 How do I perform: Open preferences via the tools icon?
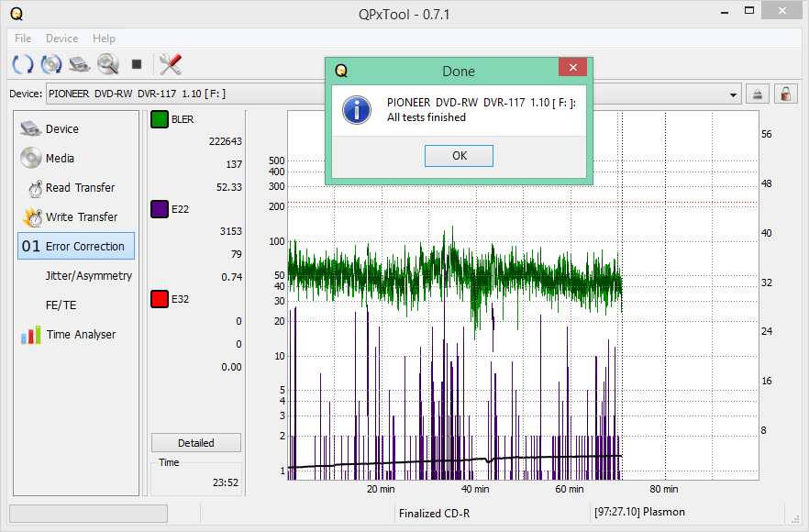tap(171, 64)
